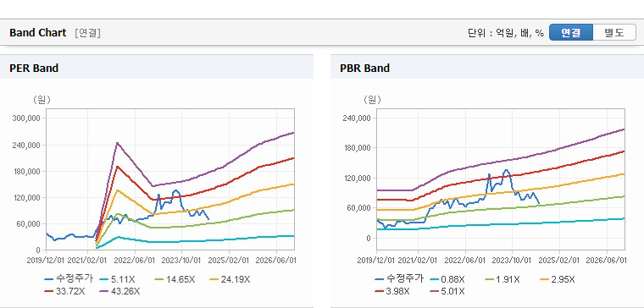Click 2022/06/01 date on PBR chart axis

pyautogui.click(x=464, y=260)
